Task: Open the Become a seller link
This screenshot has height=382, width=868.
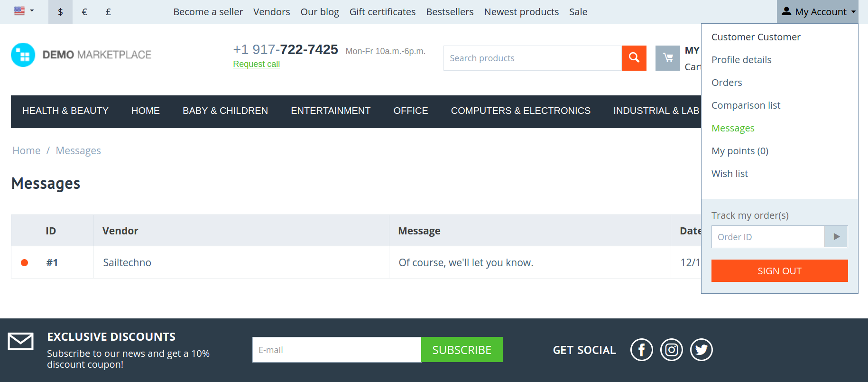Action: tap(208, 12)
